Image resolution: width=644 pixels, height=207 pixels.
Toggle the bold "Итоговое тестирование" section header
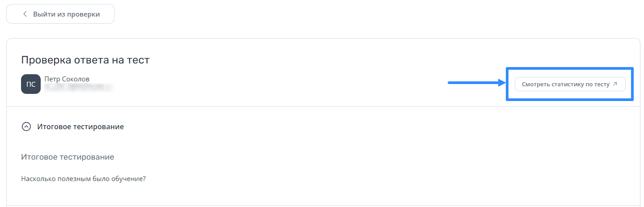tap(80, 127)
